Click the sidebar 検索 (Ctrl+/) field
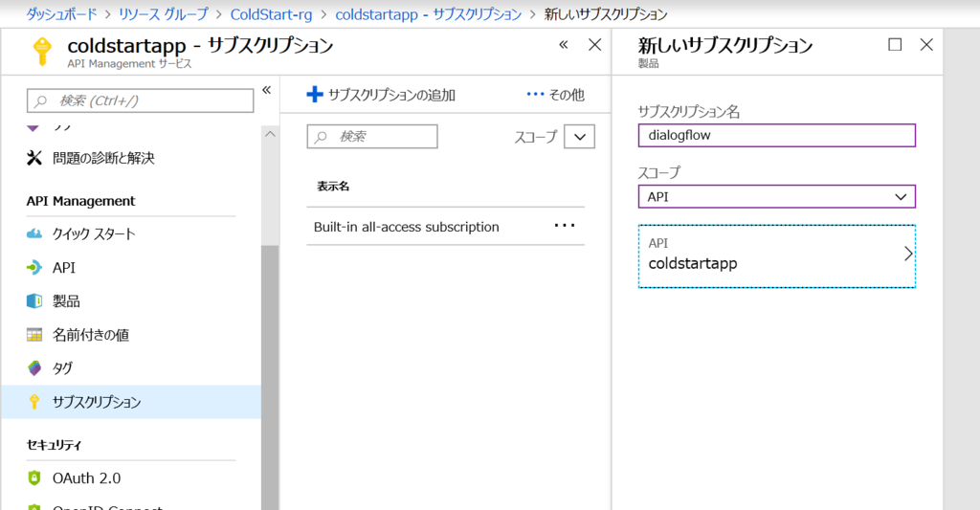 coord(140,100)
